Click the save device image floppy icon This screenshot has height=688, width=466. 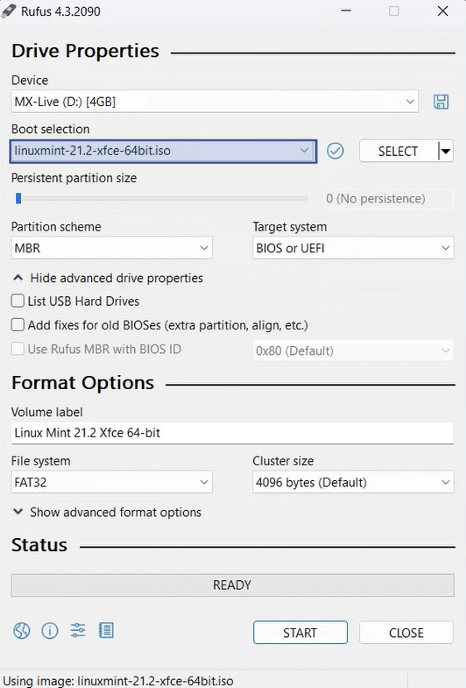[441, 102]
